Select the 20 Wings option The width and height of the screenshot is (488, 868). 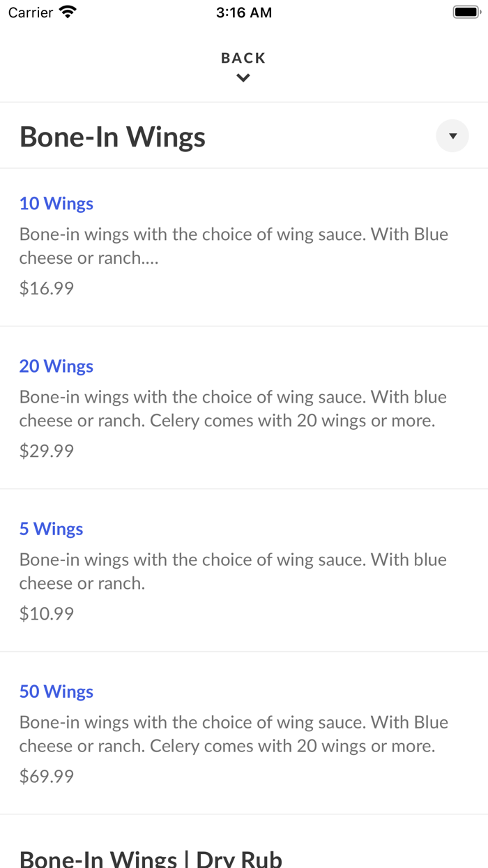[56, 366]
